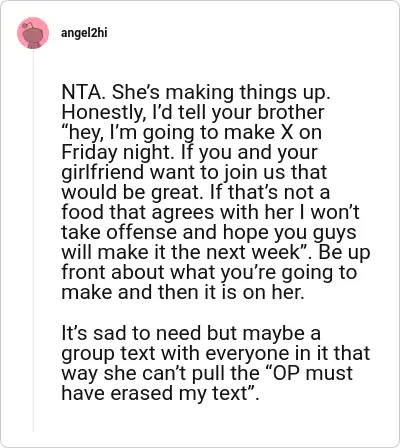Click the line "make and then it is on her."

pos(183,292)
